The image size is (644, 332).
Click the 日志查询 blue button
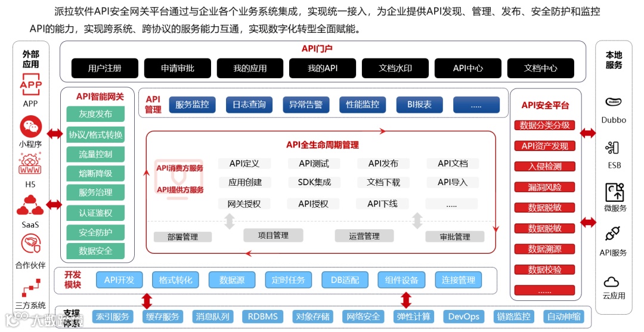tap(249, 104)
